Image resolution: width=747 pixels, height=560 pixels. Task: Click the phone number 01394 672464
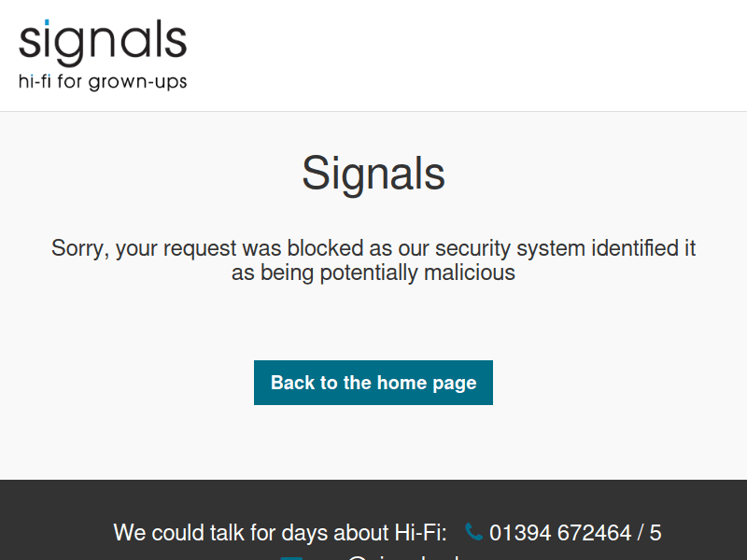563,532
